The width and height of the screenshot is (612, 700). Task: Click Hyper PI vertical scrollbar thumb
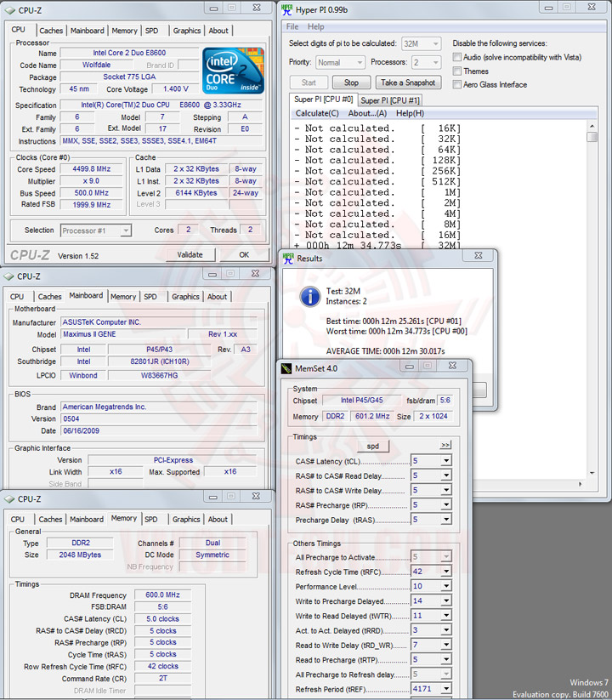point(592,137)
